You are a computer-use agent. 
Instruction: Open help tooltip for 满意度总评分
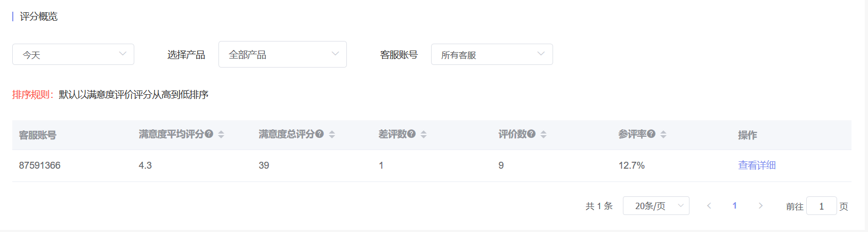tap(320, 134)
